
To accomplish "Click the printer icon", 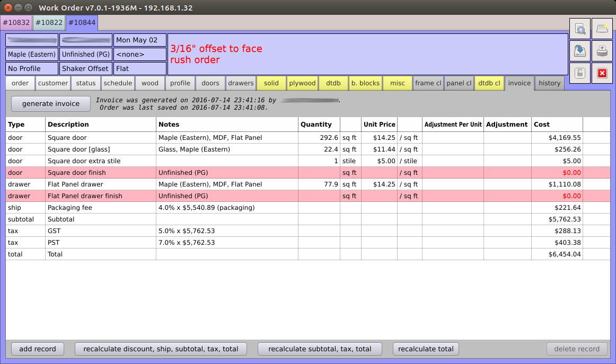I will coord(602,51).
